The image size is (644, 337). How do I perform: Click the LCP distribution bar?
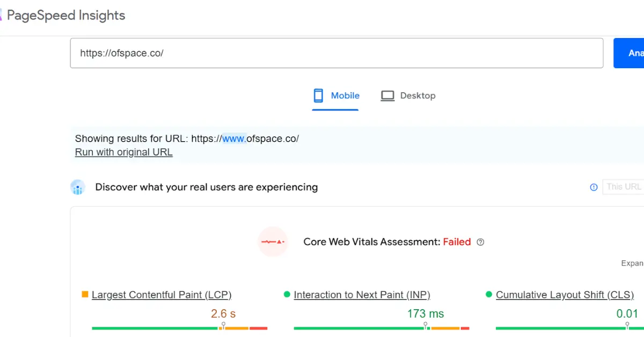coord(180,328)
